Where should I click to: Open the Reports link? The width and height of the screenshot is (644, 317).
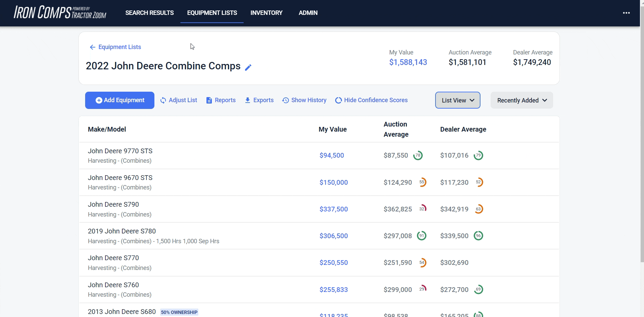221,100
